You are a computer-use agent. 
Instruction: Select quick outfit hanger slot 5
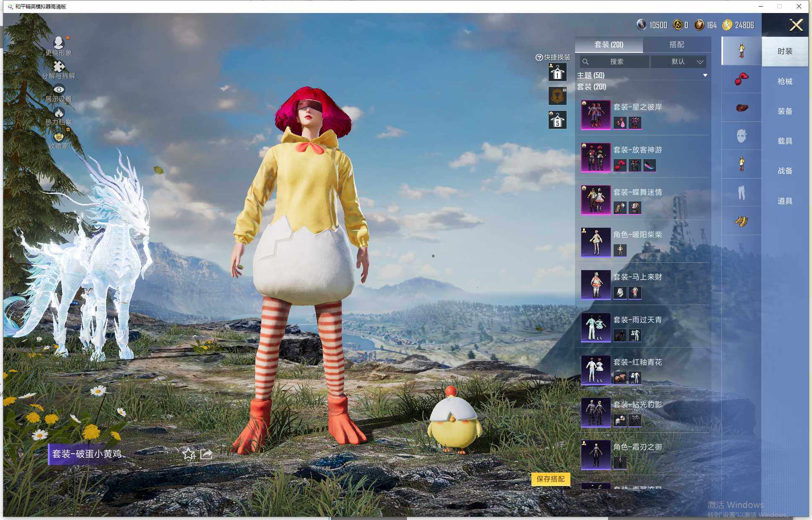click(x=557, y=120)
